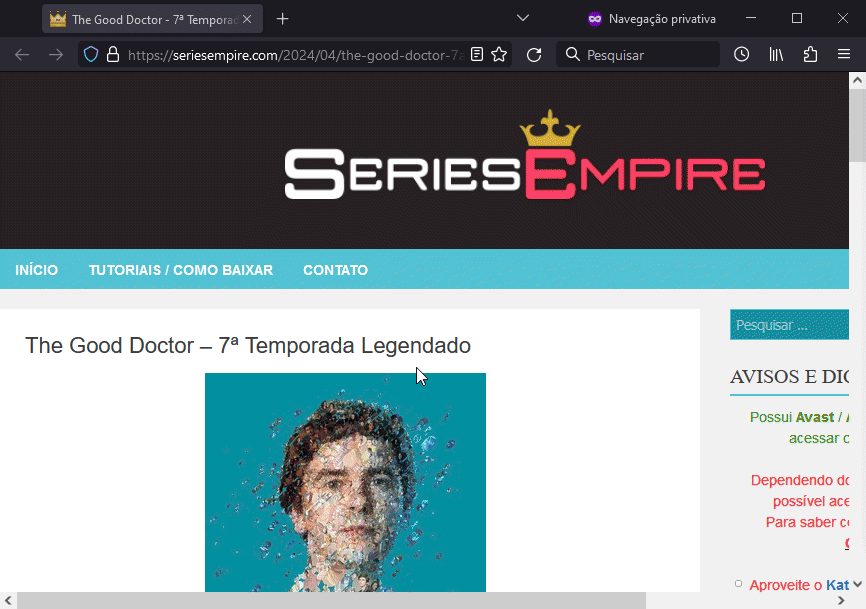Image resolution: width=866 pixels, height=609 pixels.
Task: Toggle reader view icon in address bar
Action: click(x=477, y=55)
